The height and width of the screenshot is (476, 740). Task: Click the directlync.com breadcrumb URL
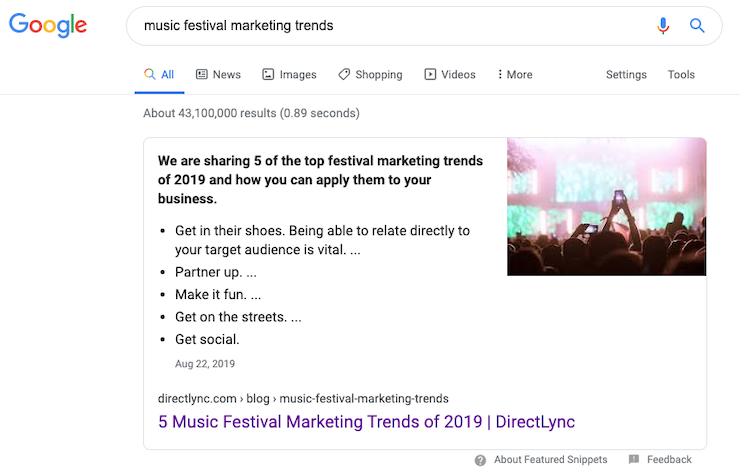coord(303,399)
